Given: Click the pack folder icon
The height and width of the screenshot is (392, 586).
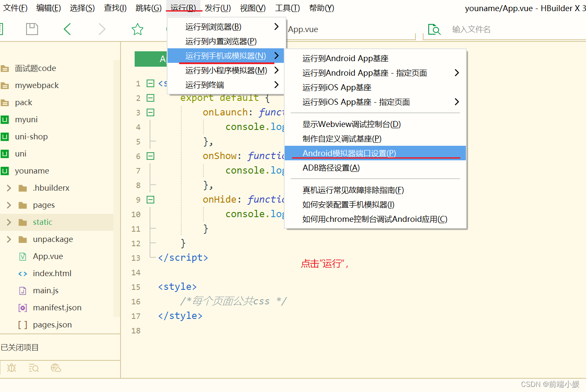Looking at the screenshot, I should [5, 103].
